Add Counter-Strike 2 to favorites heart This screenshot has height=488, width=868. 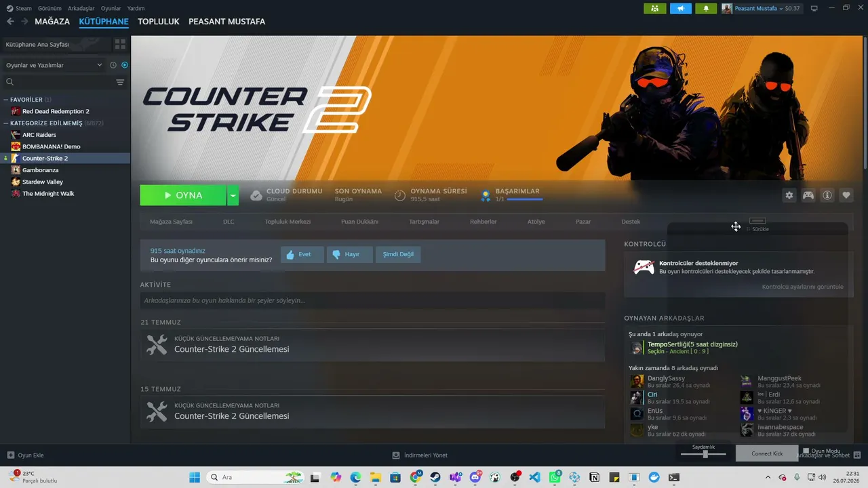click(846, 195)
